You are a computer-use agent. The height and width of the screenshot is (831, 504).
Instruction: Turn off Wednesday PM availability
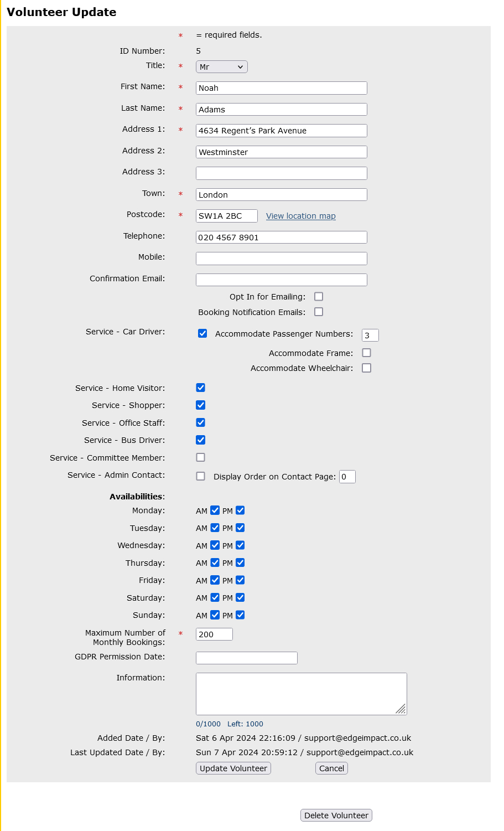[x=240, y=545]
